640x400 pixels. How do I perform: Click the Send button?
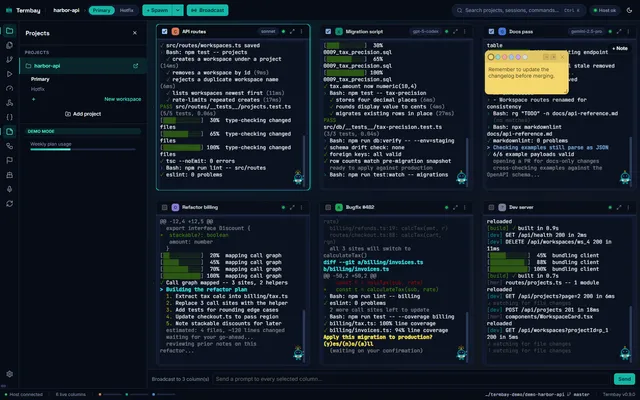[x=624, y=379]
